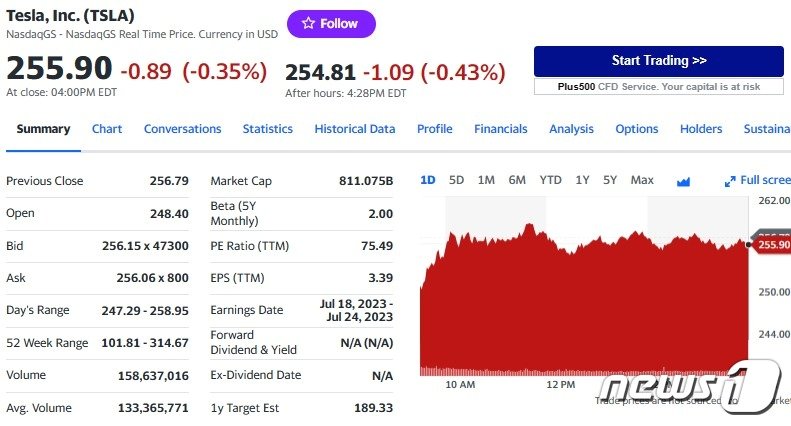Switch chart to YTD range
Screen dimensions: 791x426
coord(550,180)
